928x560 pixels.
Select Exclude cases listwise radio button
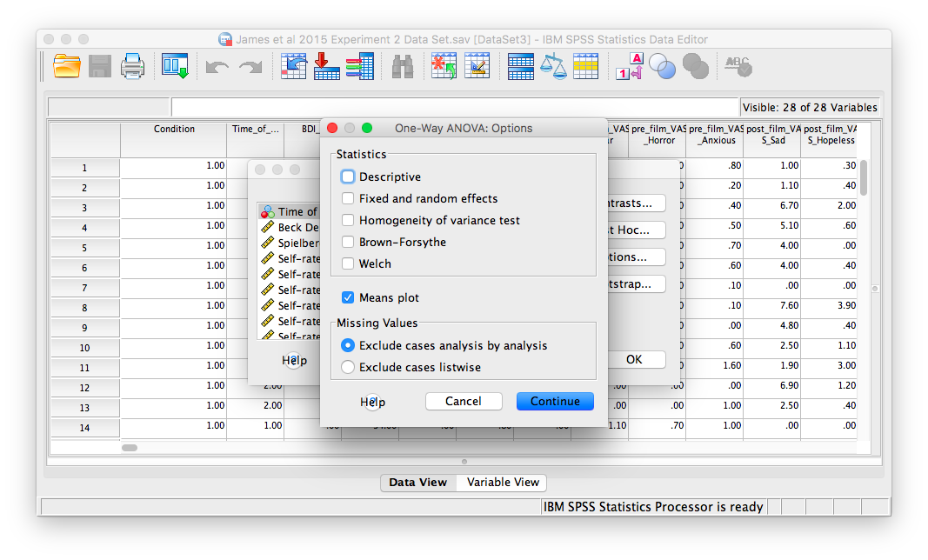click(x=348, y=367)
